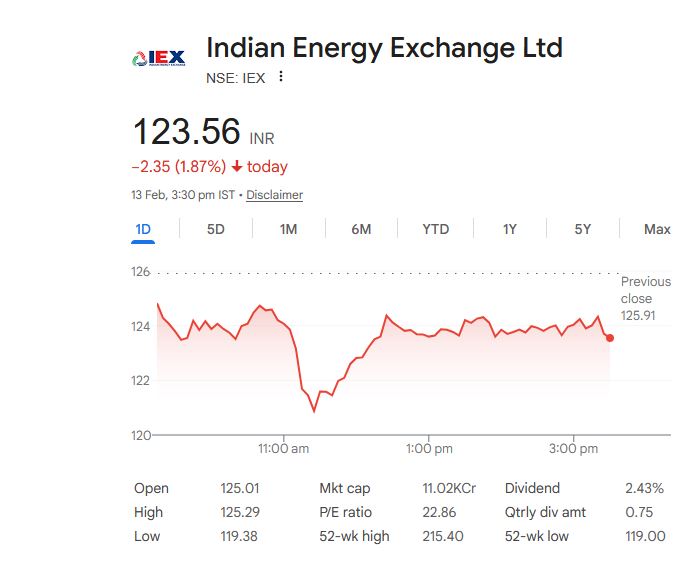Click the Mkt cap statistic label
Viewport: 687px width, 582px height.
click(344, 488)
